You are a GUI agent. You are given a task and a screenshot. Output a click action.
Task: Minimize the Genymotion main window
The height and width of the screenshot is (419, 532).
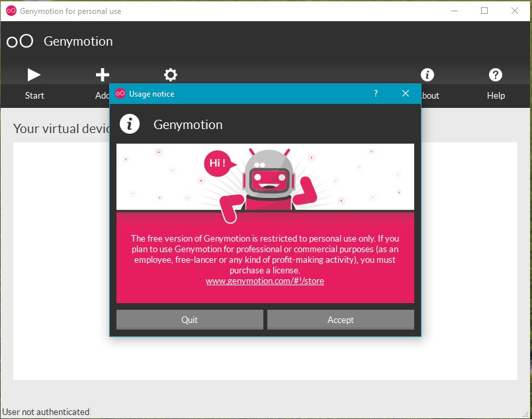click(x=455, y=11)
